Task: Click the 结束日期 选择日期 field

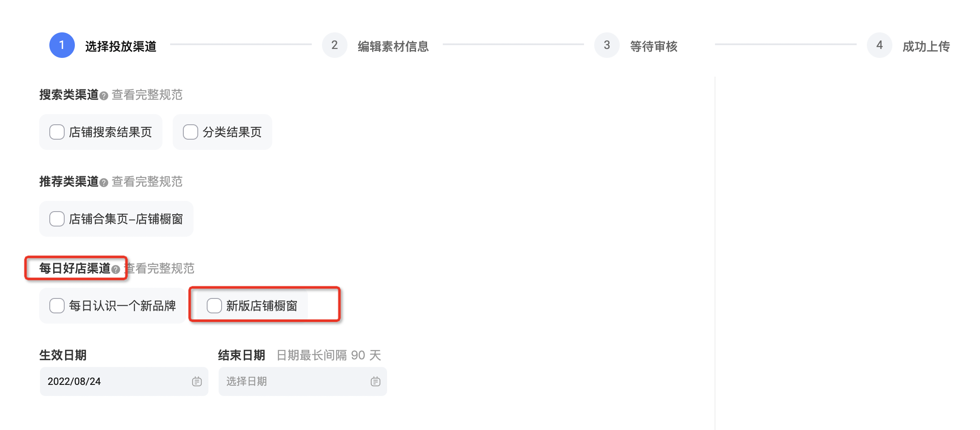Action: tap(303, 381)
